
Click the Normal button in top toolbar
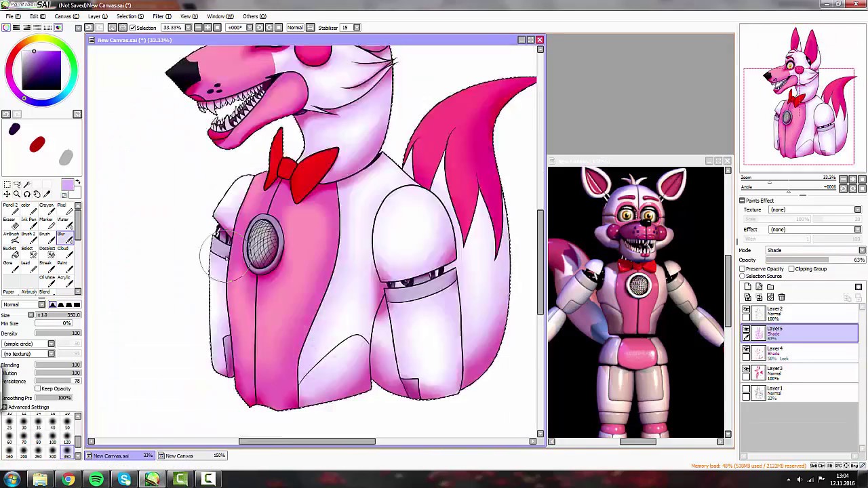[x=295, y=28]
